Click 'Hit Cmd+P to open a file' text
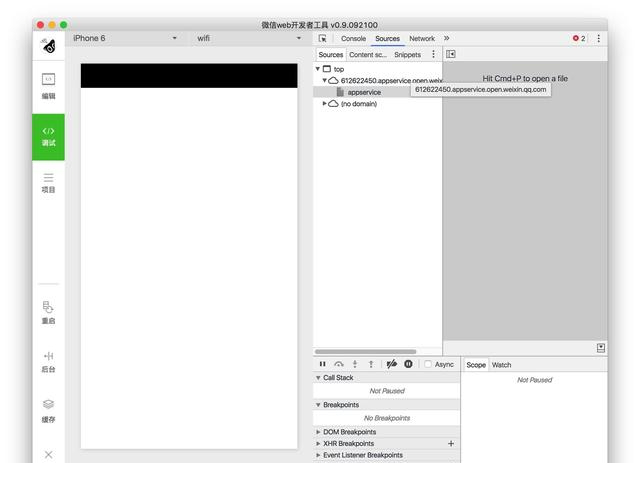 (525, 78)
